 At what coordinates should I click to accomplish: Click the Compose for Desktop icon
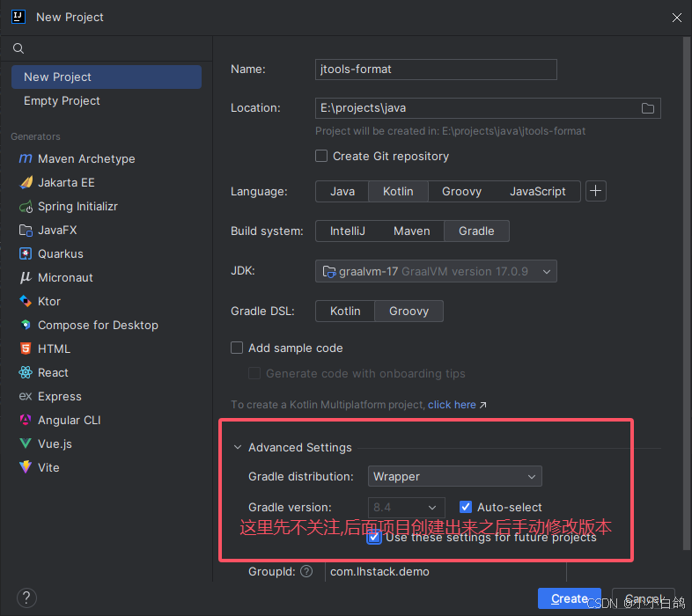26,326
